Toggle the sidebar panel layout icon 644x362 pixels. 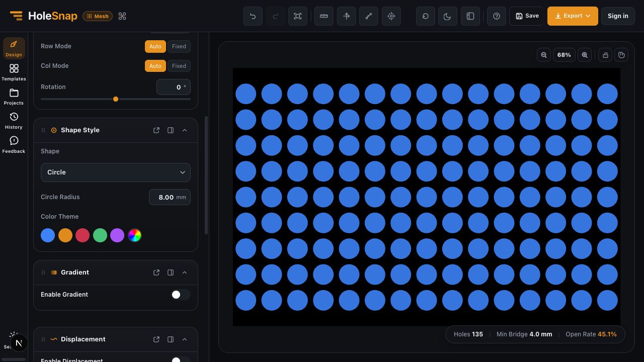[x=470, y=16]
